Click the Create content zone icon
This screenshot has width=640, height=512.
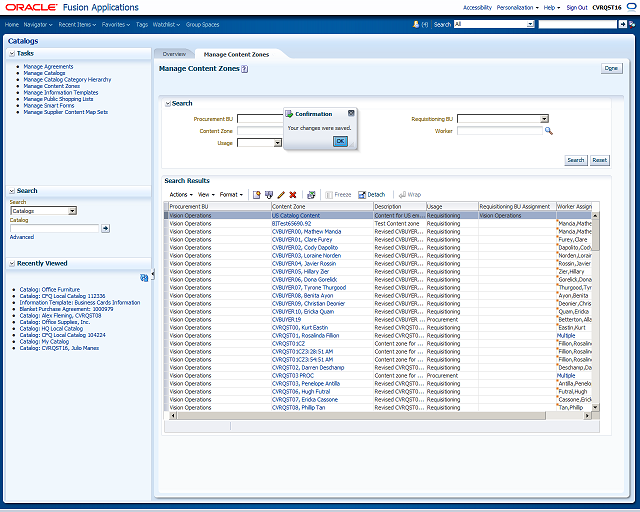click(x=256, y=195)
